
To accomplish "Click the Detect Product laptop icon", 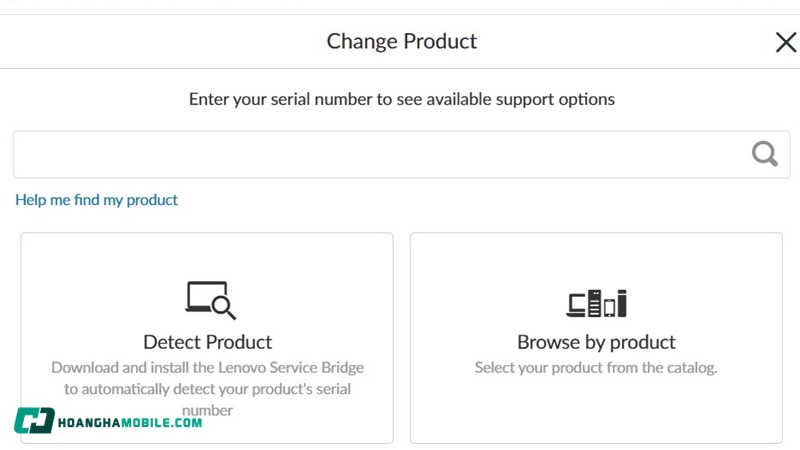I will [x=207, y=298].
